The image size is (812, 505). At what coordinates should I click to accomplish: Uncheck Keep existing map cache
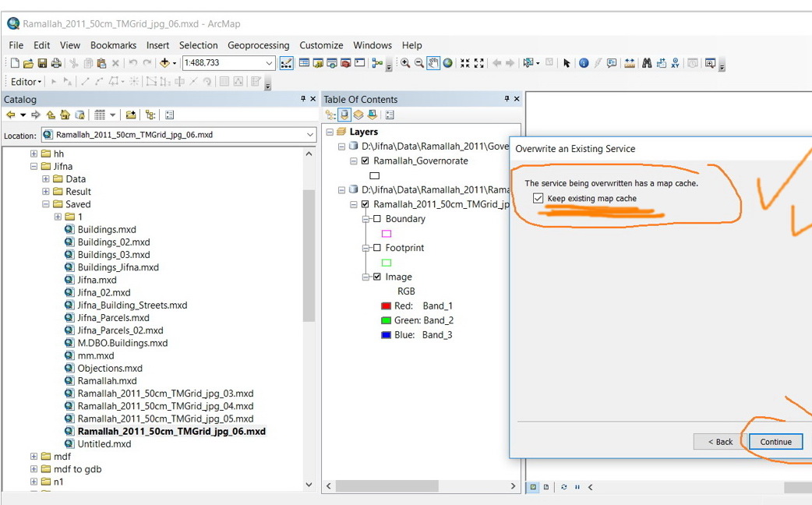538,199
